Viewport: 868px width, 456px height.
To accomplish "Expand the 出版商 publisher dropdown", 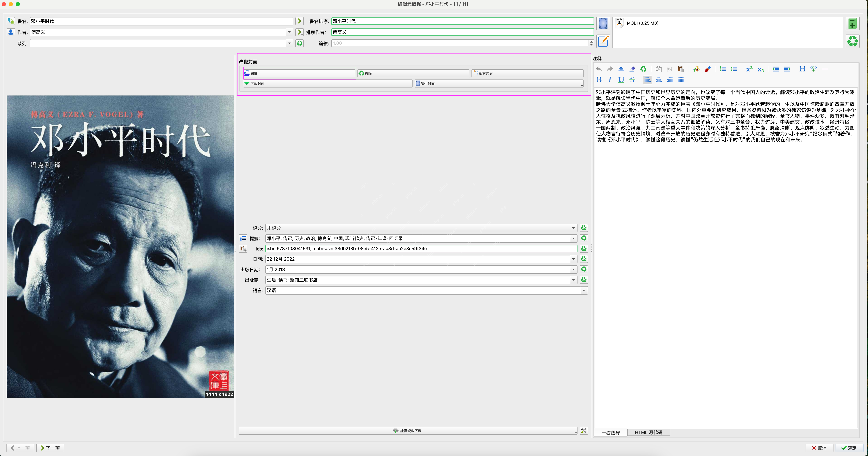I will [x=573, y=280].
